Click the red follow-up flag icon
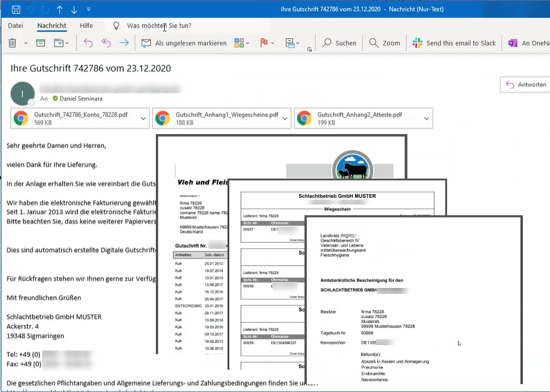Image resolution: width=550 pixels, height=392 pixels. click(264, 43)
